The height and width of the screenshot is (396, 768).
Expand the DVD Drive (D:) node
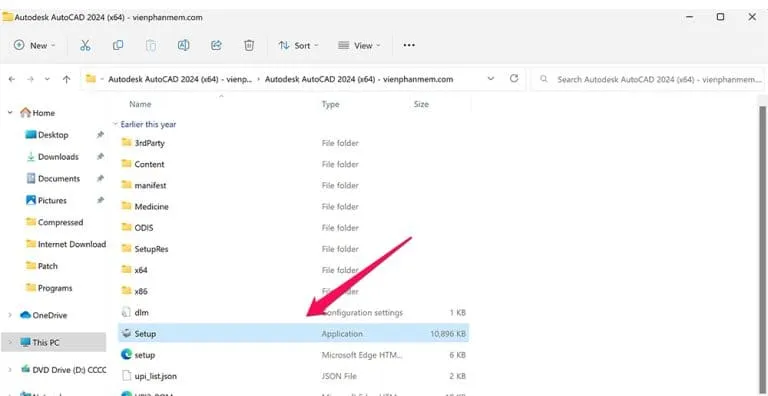coord(10,370)
